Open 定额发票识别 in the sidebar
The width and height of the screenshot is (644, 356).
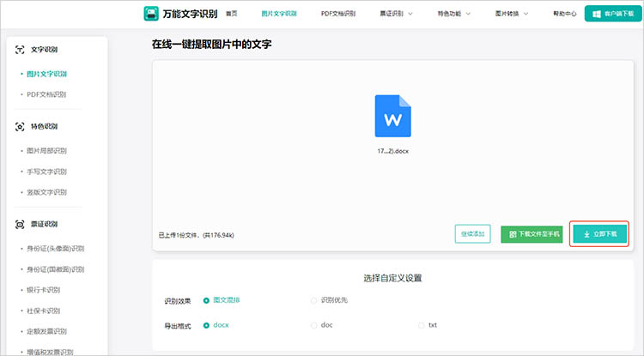pos(46,331)
